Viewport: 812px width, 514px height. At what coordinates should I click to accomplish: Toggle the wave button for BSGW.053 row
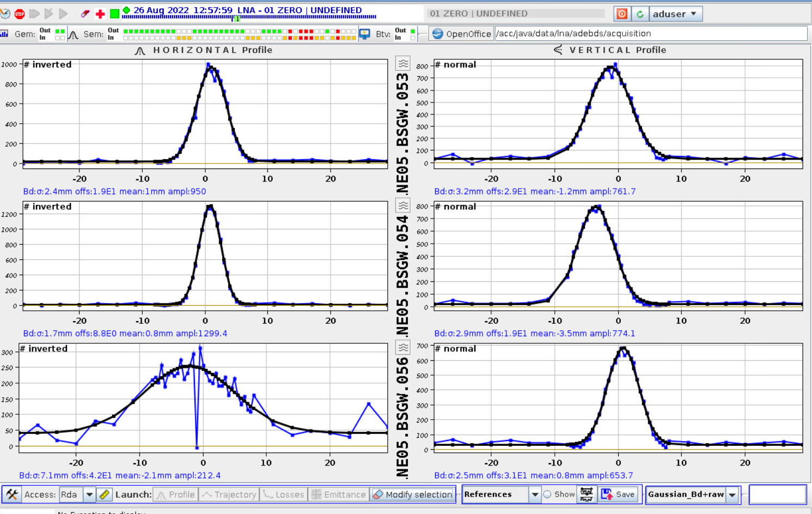coord(403,64)
